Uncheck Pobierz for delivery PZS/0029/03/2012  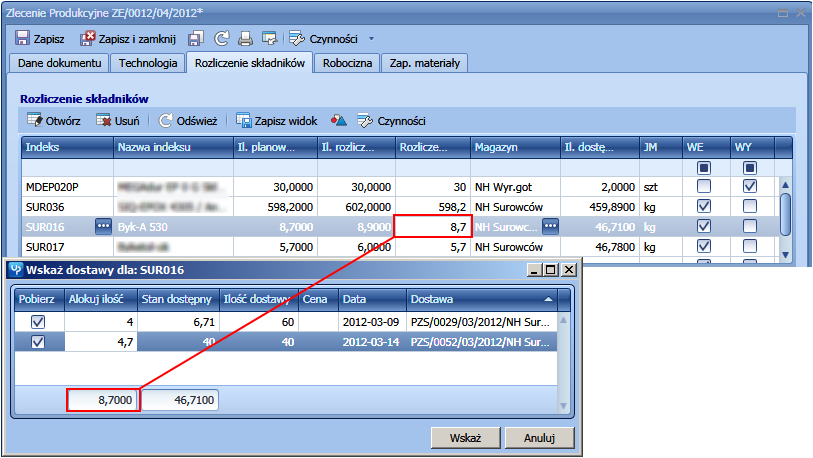[x=38, y=322]
